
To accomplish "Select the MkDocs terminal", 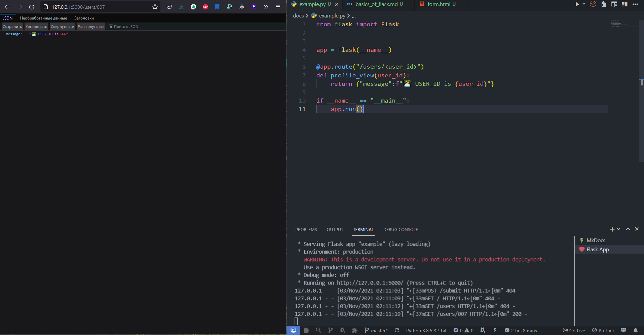I will click(609, 240).
